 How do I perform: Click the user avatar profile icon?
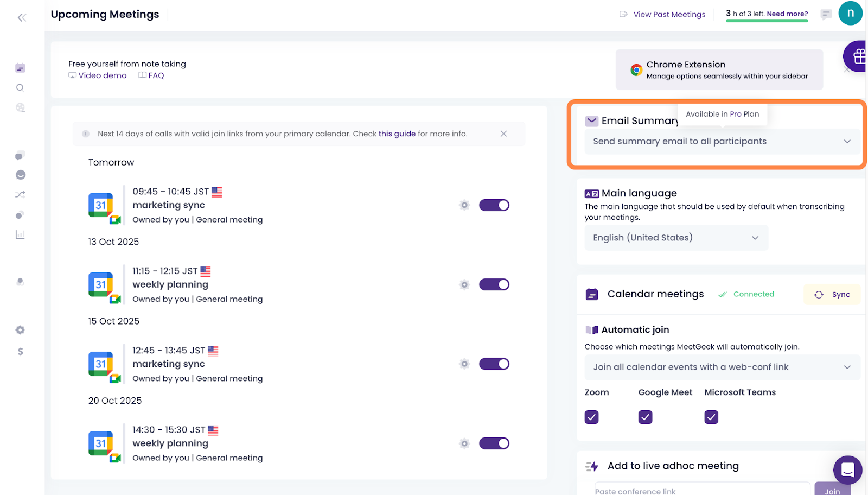(850, 14)
